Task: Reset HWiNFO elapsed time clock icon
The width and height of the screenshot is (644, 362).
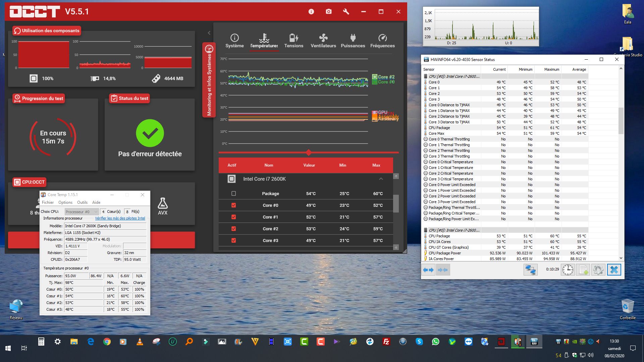Action: pyautogui.click(x=568, y=270)
